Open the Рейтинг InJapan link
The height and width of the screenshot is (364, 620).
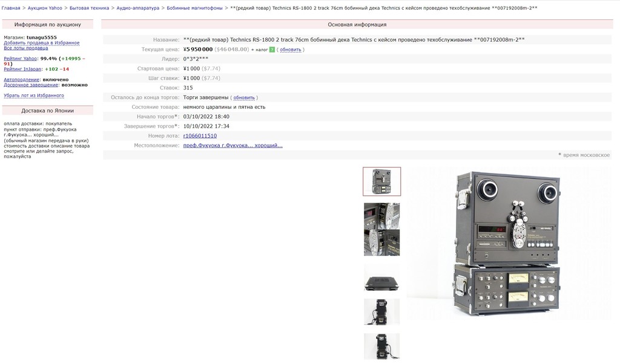pyautogui.click(x=22, y=69)
